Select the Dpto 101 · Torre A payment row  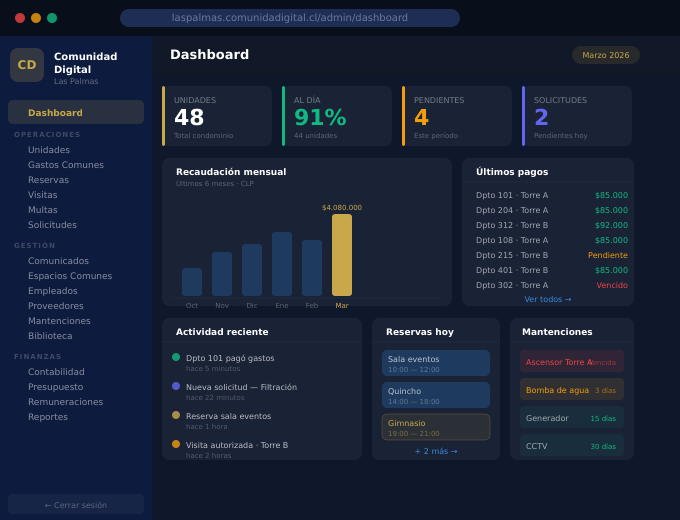(552, 195)
